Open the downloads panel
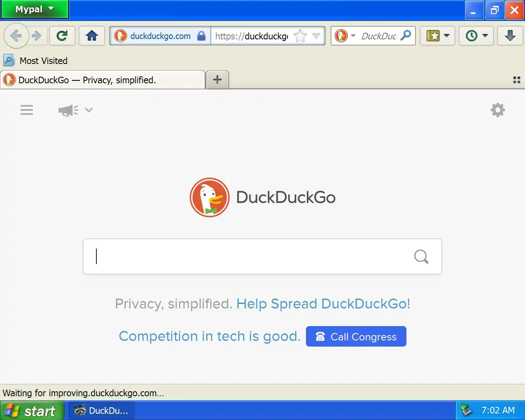 click(510, 36)
